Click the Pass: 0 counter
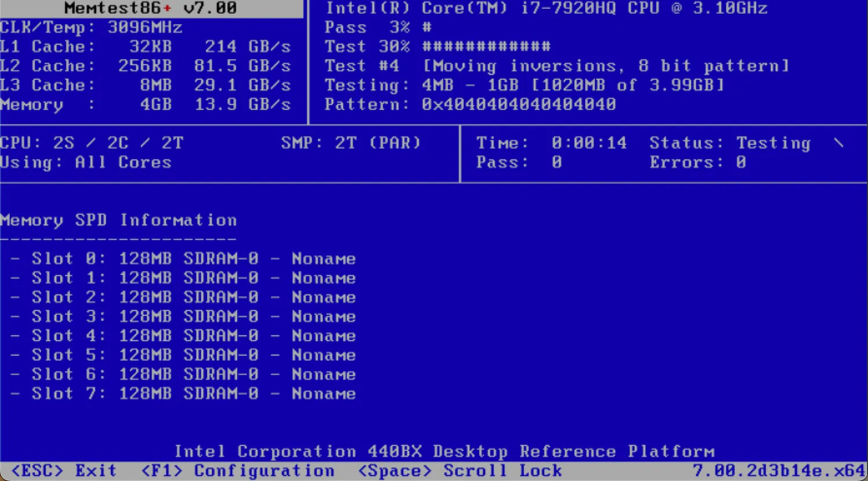The image size is (868, 481). point(519,162)
